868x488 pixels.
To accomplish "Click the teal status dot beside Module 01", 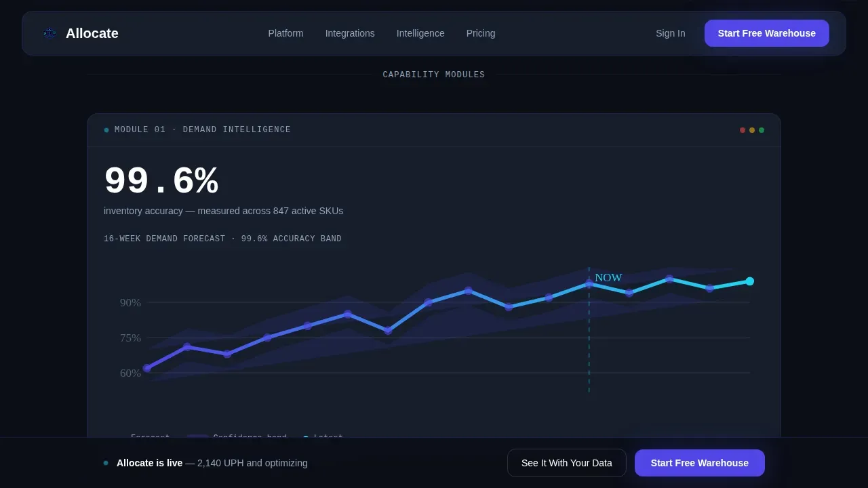I will coord(106,130).
